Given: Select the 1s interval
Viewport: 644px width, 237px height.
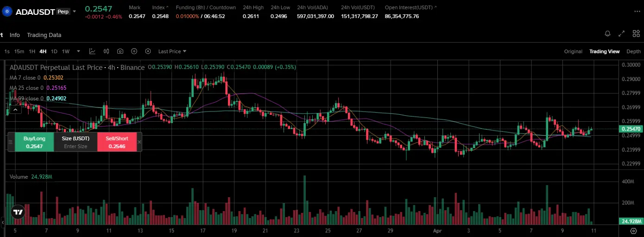Looking at the screenshot, I should (x=7, y=51).
